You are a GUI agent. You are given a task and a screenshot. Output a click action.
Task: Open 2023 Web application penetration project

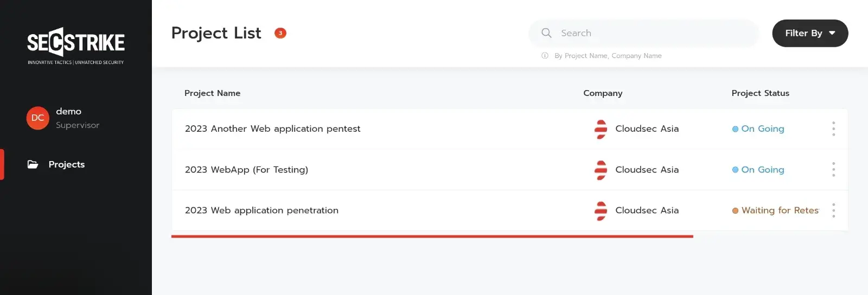point(261,210)
